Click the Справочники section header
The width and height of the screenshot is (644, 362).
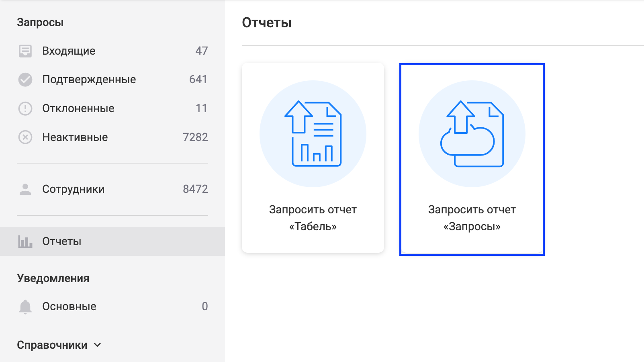tap(52, 345)
